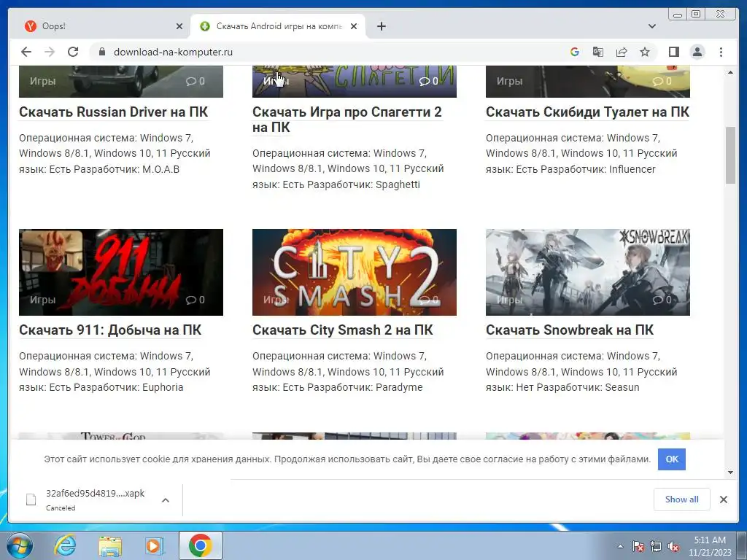Go forward with the forward arrow
Screen dimensions: 747x560
[x=50, y=52]
